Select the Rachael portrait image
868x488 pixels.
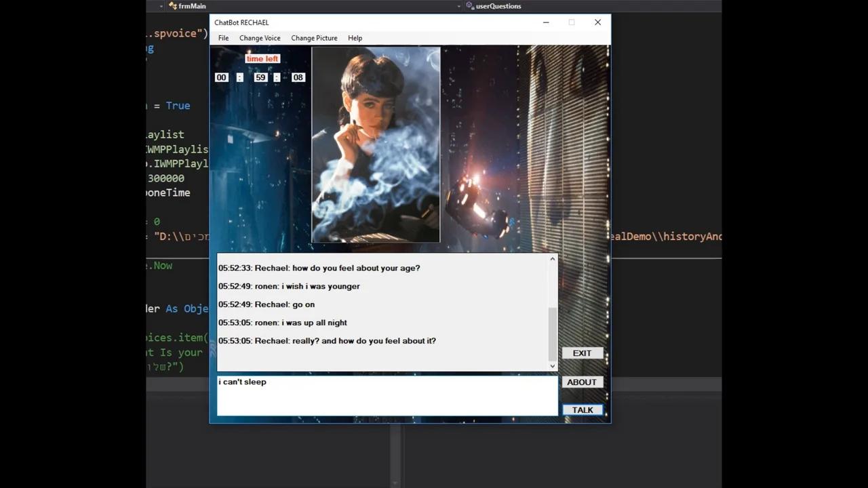376,144
